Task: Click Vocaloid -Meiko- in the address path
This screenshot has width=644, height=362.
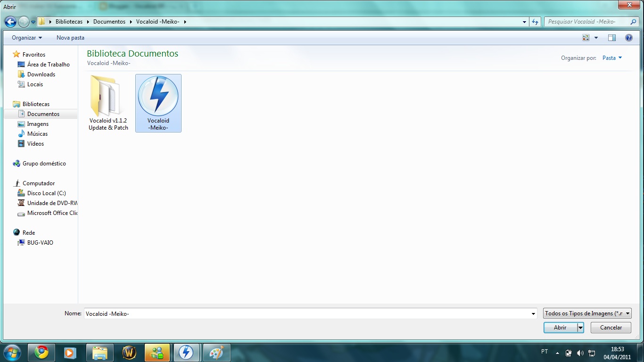Action: [x=158, y=22]
